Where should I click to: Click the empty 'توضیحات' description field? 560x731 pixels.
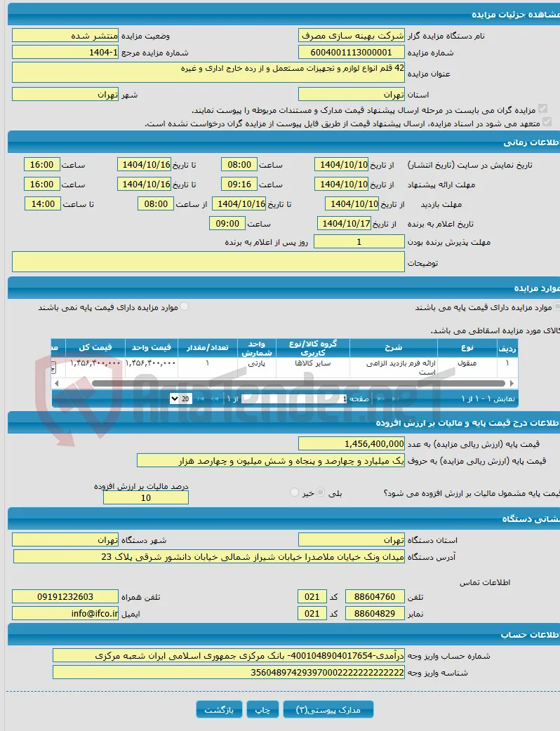pos(208,262)
